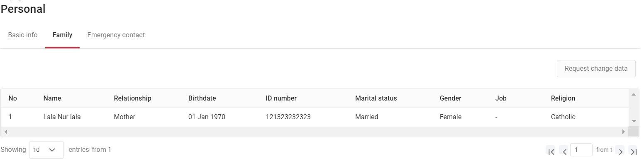Screen dimensions: 644x163
Task: Click the Religion column header
Action: click(x=563, y=98)
